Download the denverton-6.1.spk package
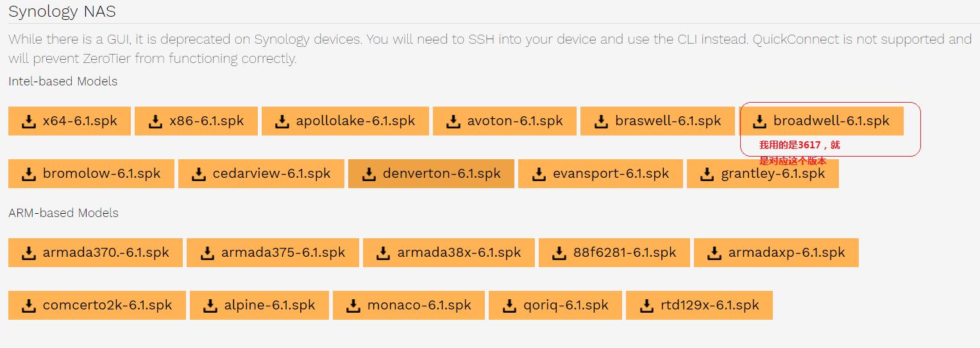The width and height of the screenshot is (980, 348). pos(431,174)
